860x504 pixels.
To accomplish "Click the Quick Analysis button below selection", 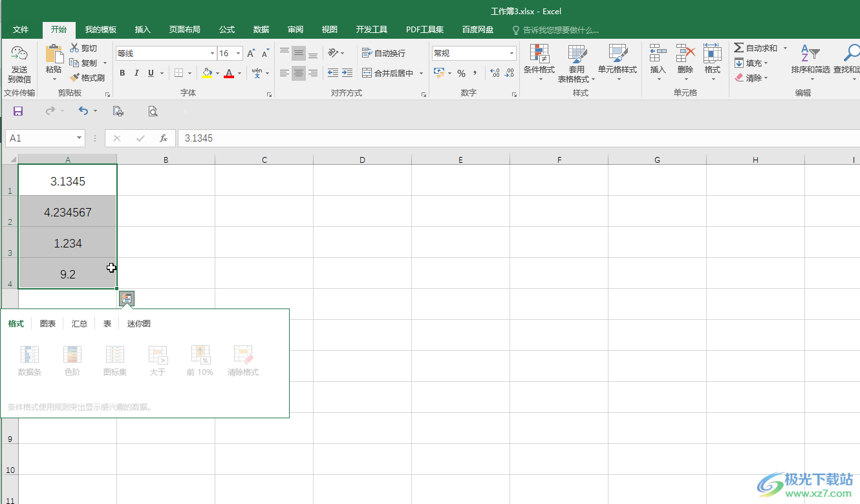I will (x=127, y=299).
